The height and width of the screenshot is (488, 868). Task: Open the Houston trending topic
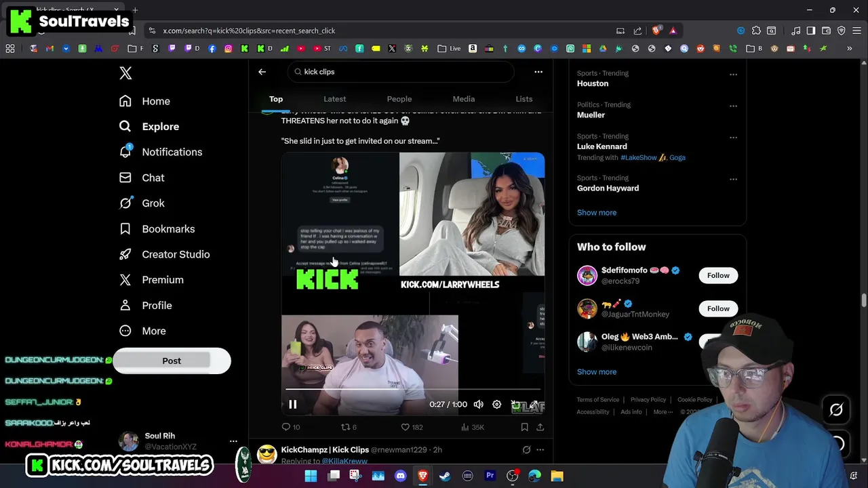pos(593,83)
